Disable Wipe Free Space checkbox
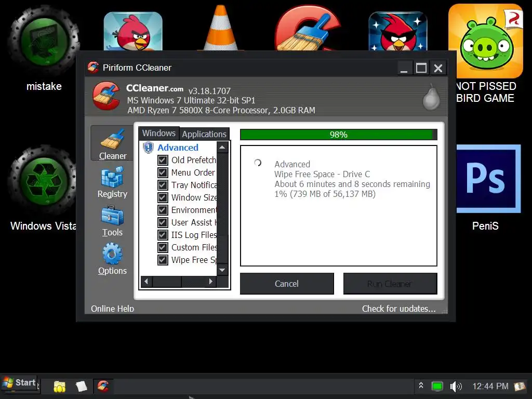Viewport: 532px width, 399px height. [163, 260]
